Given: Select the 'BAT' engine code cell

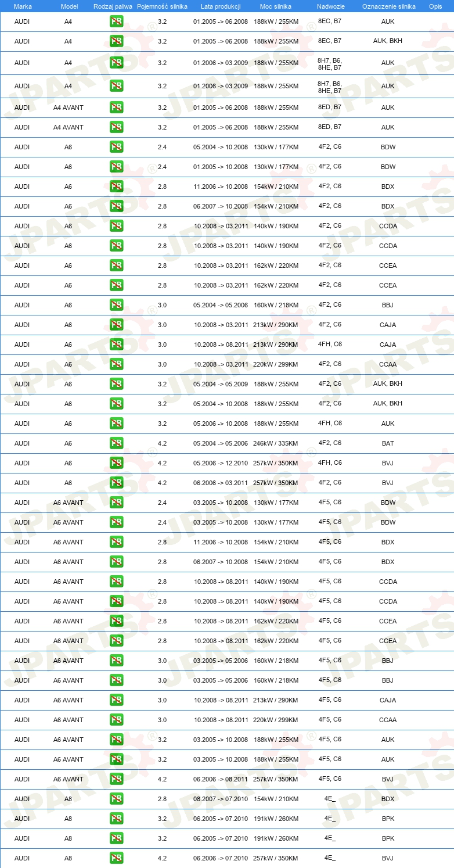Looking at the screenshot, I should (x=388, y=443).
